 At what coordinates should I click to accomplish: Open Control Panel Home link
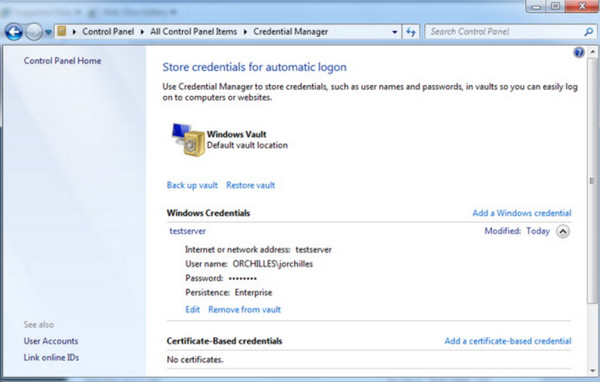click(x=62, y=60)
